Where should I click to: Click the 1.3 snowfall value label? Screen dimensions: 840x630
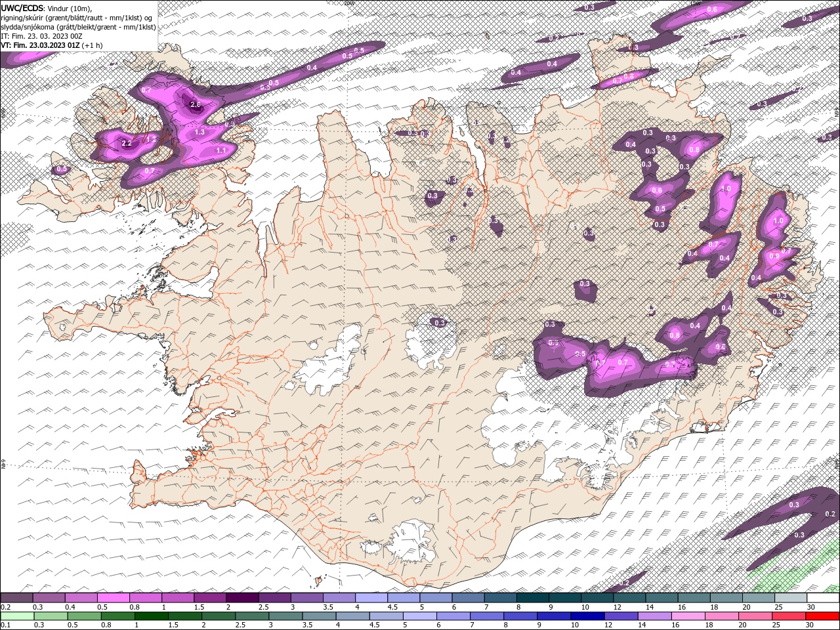[200, 132]
